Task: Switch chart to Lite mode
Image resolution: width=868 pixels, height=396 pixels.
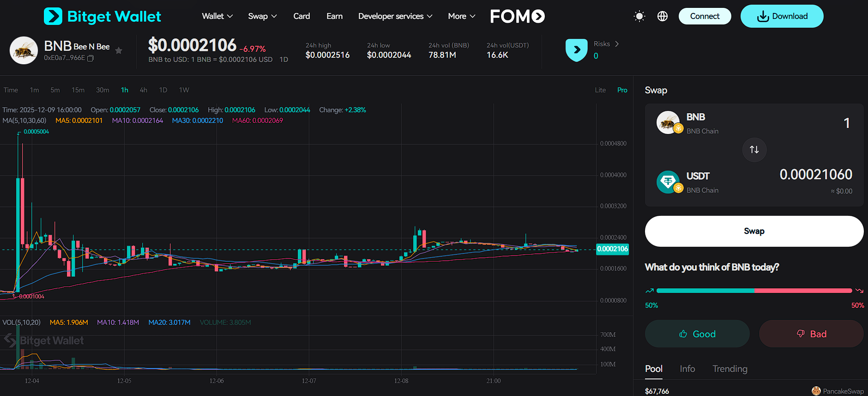Action: coord(600,90)
